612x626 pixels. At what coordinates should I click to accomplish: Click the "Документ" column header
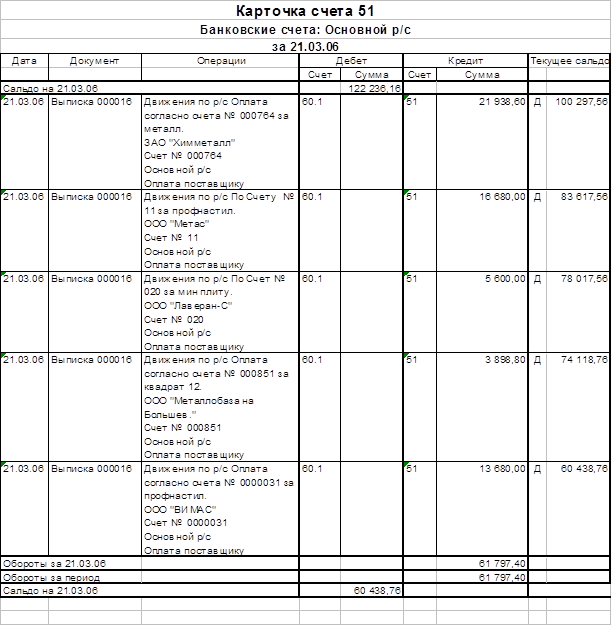point(94,61)
